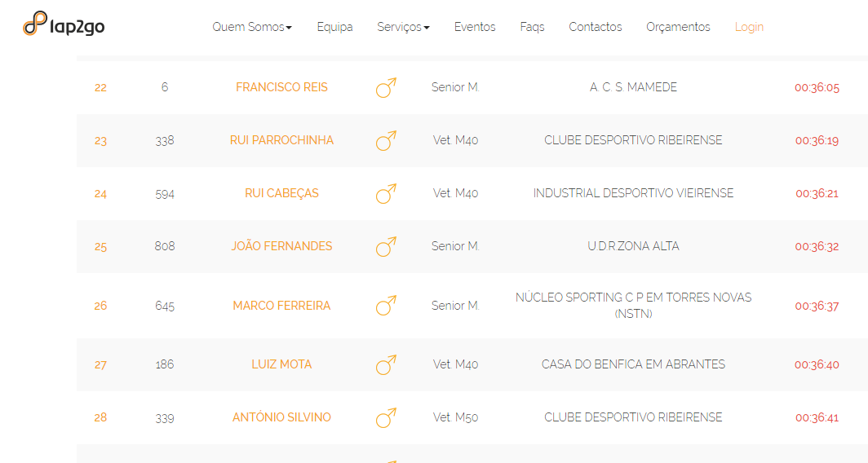Click male gender icon for Rui Parrochinha
The image size is (868, 463).
386,140
